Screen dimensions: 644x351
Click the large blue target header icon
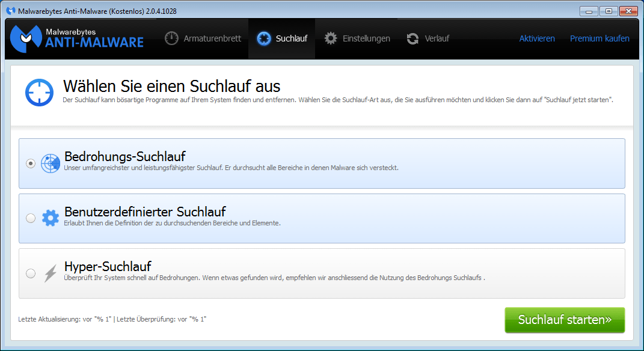(x=39, y=92)
